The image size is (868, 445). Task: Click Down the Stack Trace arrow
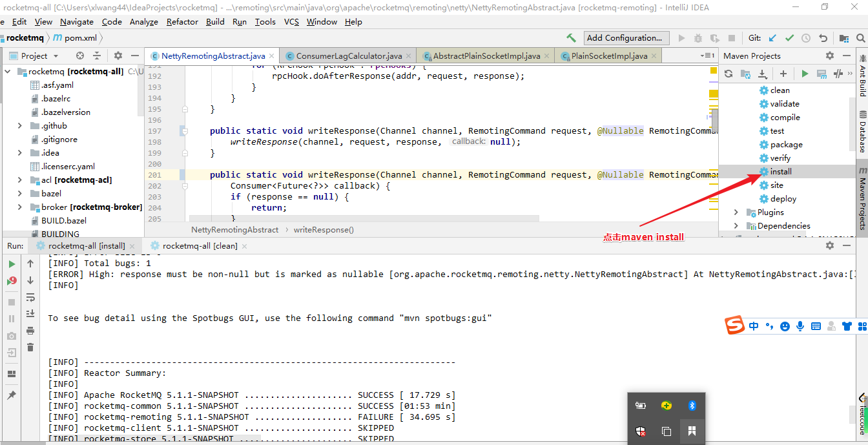click(x=30, y=280)
